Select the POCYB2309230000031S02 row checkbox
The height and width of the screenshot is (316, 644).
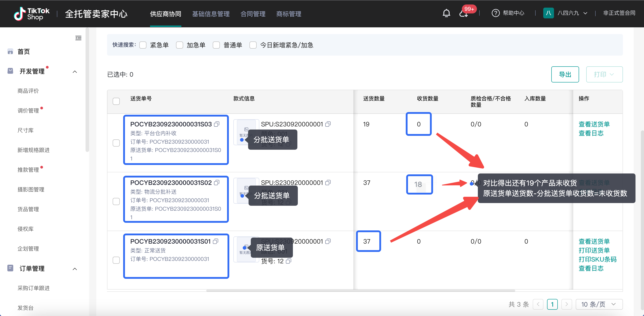(116, 202)
